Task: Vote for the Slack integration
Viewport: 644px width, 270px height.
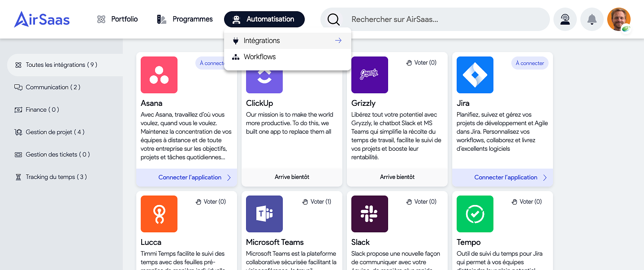Action: coord(421,202)
